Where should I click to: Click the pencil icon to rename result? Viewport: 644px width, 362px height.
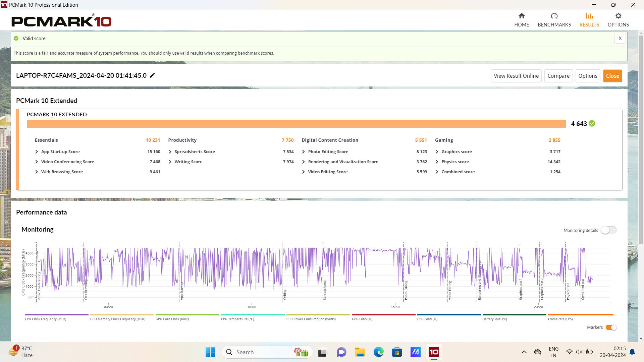pyautogui.click(x=152, y=75)
